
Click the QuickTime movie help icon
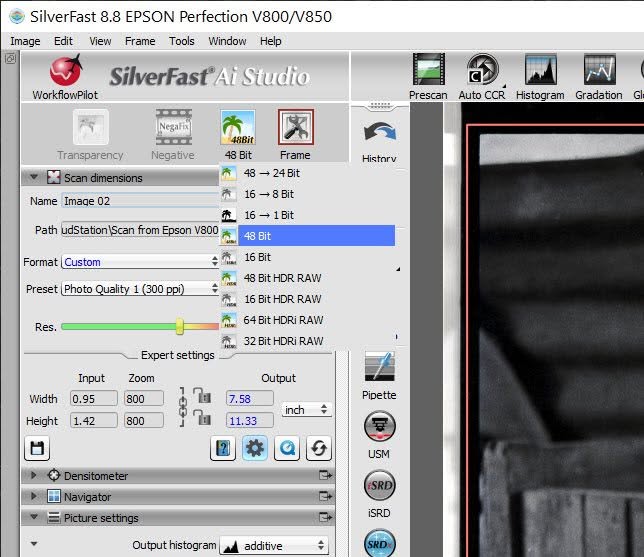pyautogui.click(x=287, y=448)
